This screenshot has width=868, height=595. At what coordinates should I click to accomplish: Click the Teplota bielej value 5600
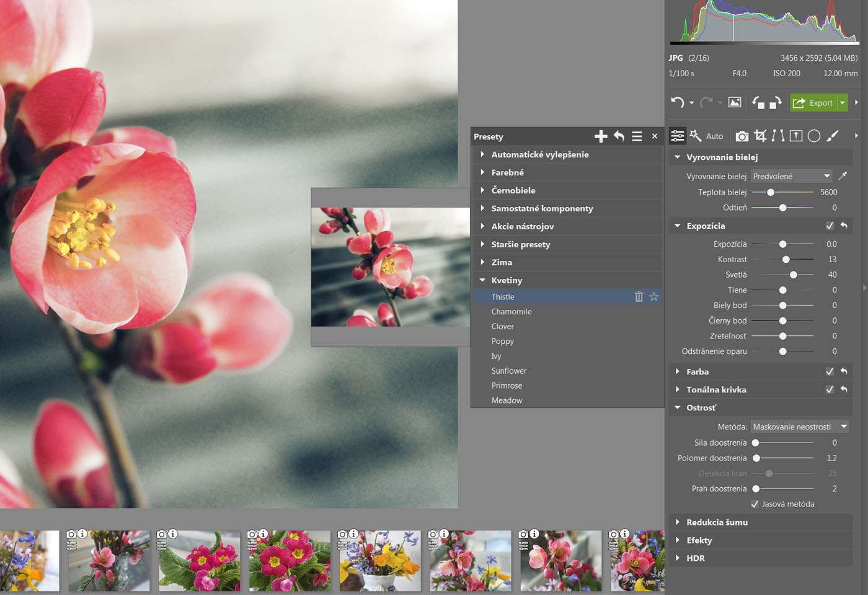[x=828, y=192]
